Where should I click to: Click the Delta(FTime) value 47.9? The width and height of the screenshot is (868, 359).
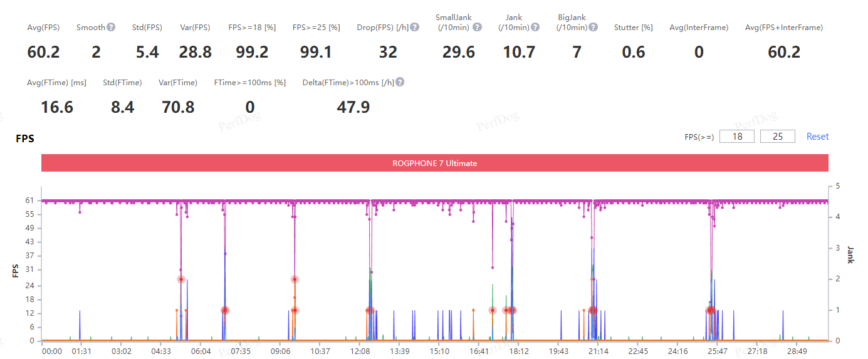(353, 107)
